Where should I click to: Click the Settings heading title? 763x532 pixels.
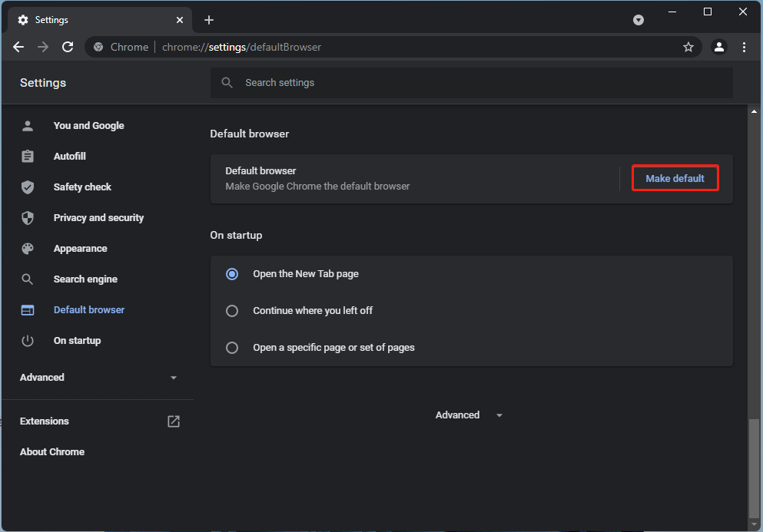[x=43, y=83]
